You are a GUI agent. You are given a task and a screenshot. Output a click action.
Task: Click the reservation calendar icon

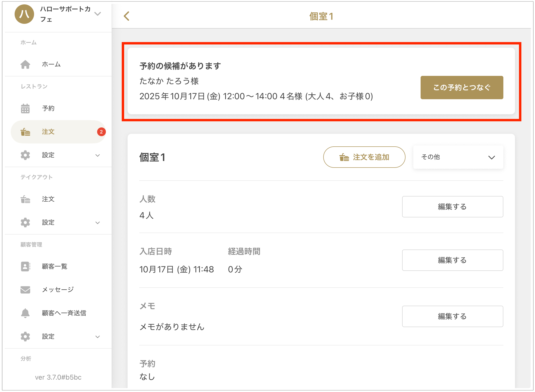(x=25, y=108)
